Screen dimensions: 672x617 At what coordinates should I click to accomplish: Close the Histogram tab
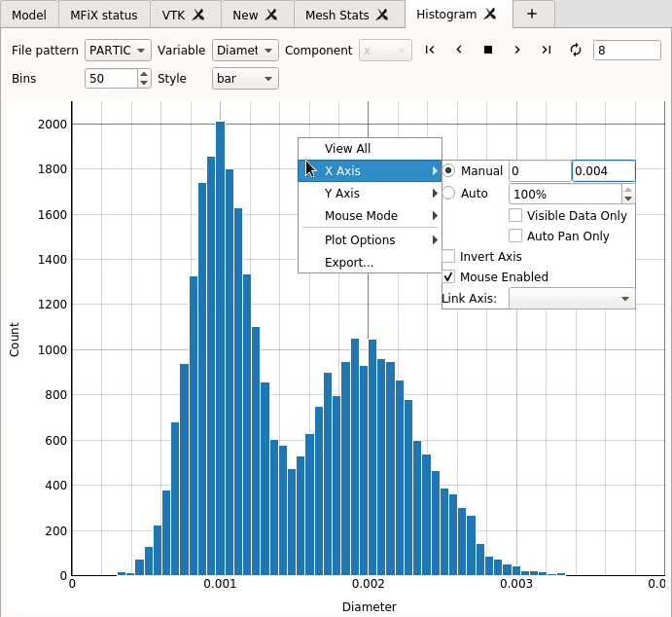click(x=491, y=15)
